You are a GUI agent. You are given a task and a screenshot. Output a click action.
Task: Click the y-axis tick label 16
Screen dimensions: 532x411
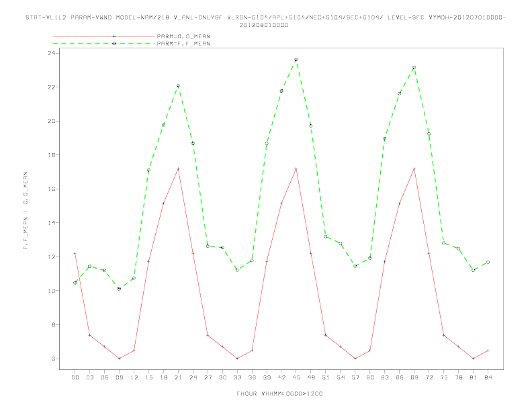(x=52, y=189)
